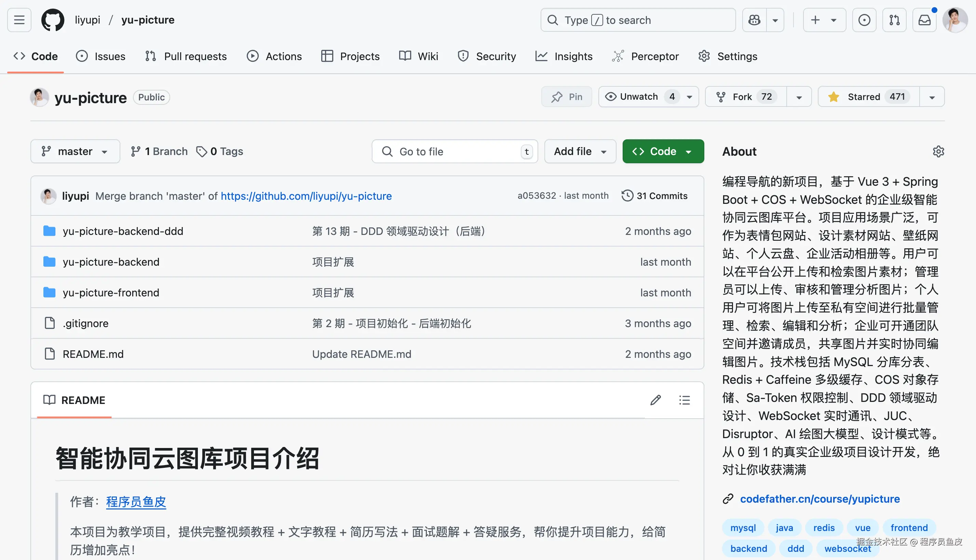The width and height of the screenshot is (976, 560).
Task: Open the notifications inbox icon
Action: tap(924, 20)
